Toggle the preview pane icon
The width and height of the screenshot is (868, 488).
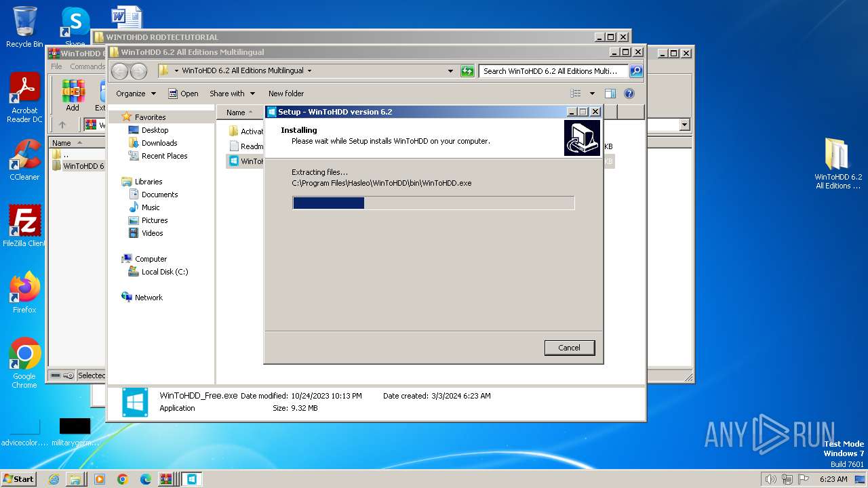click(x=610, y=94)
